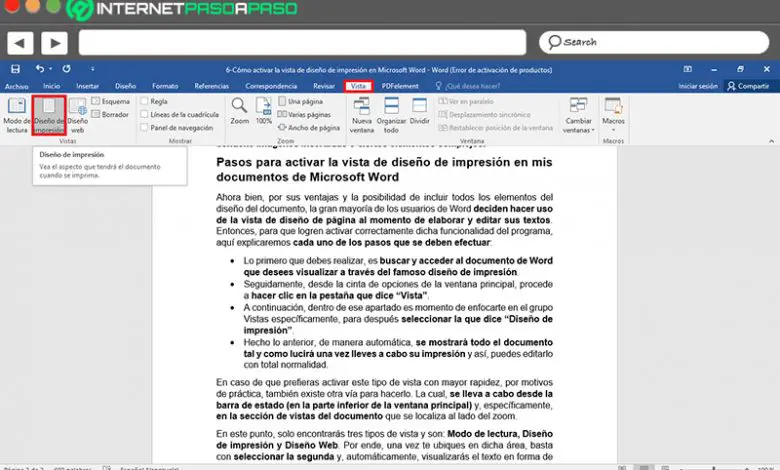Click Iniciar sesión link

[698, 86]
